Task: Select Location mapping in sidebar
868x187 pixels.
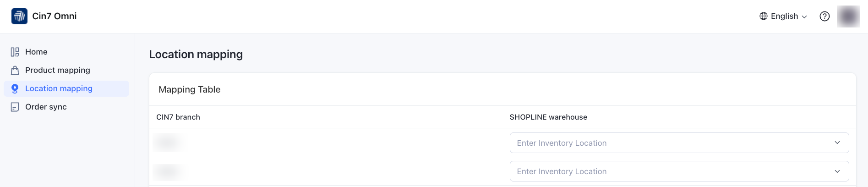Action: point(59,89)
